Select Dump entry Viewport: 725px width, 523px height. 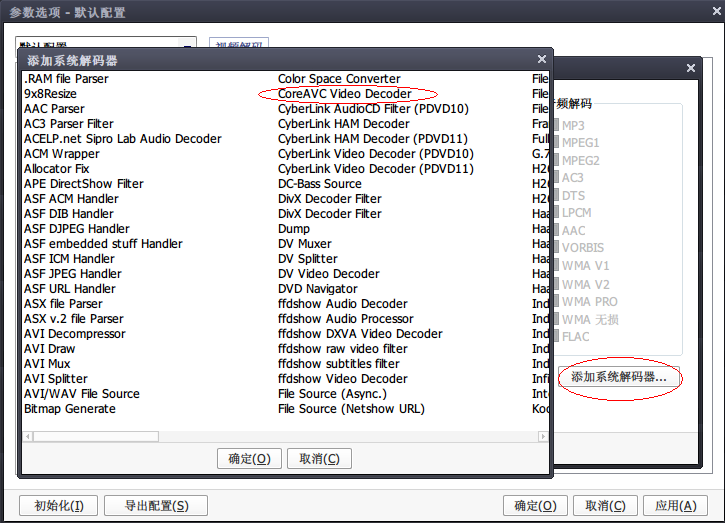tap(294, 229)
